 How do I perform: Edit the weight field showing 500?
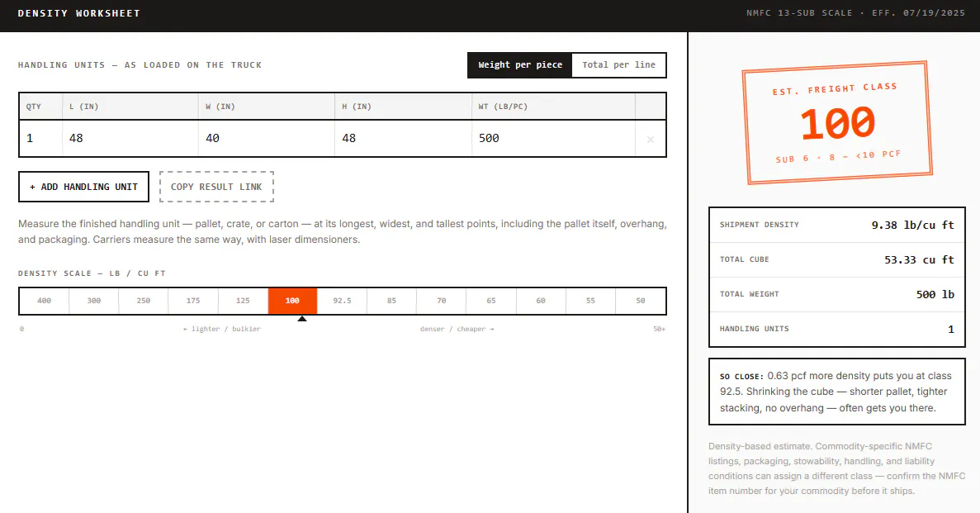553,138
